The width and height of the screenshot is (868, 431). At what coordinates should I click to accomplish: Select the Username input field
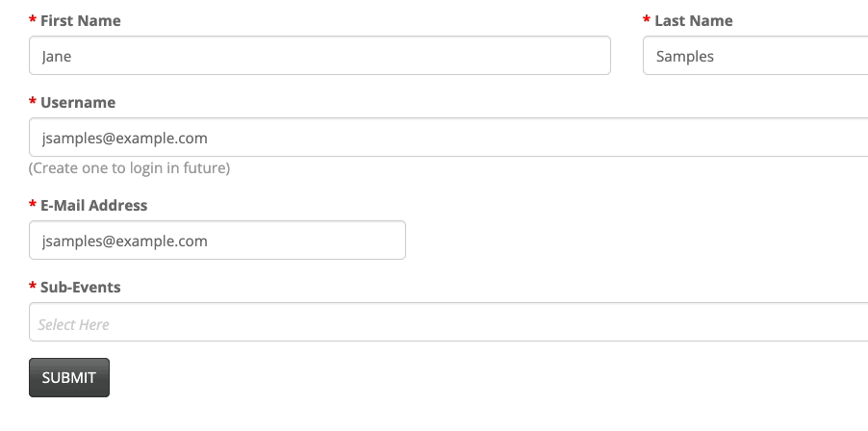(448, 138)
